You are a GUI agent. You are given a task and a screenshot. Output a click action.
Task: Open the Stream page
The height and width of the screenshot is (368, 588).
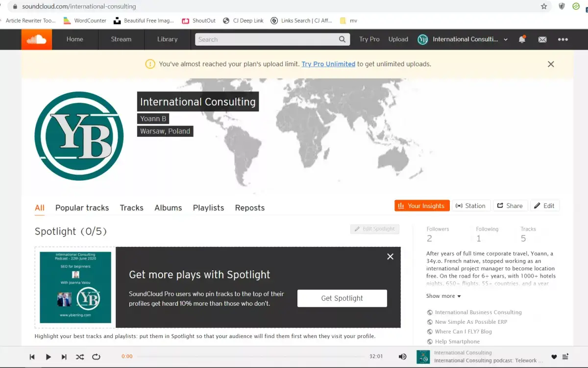(121, 39)
